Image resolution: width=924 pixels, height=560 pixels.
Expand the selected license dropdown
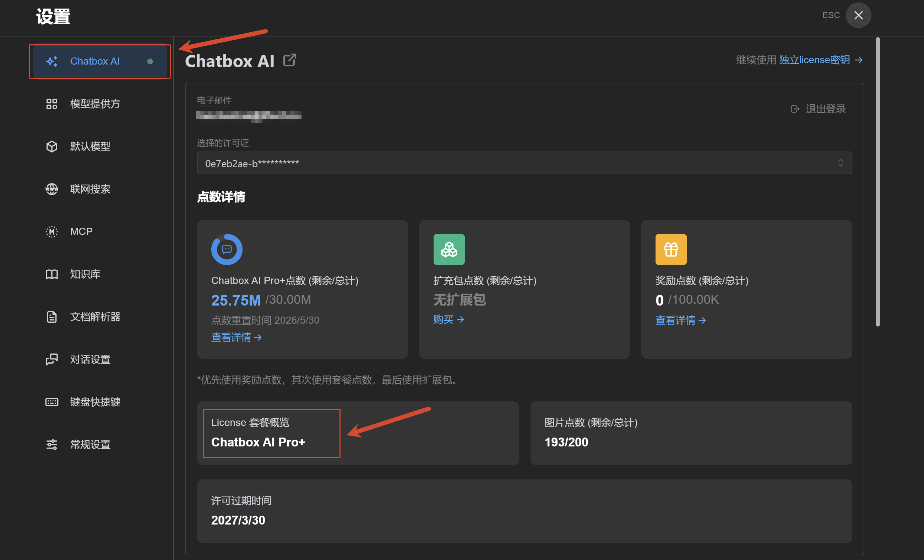pyautogui.click(x=524, y=163)
